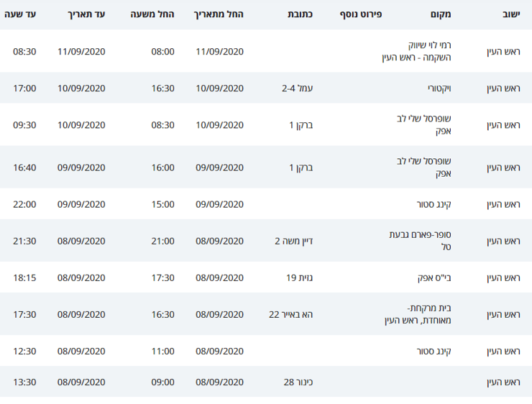Click start time 16:30 in ויקטורי row
Image resolution: width=532 pixels, height=404 pixels.
(x=162, y=88)
